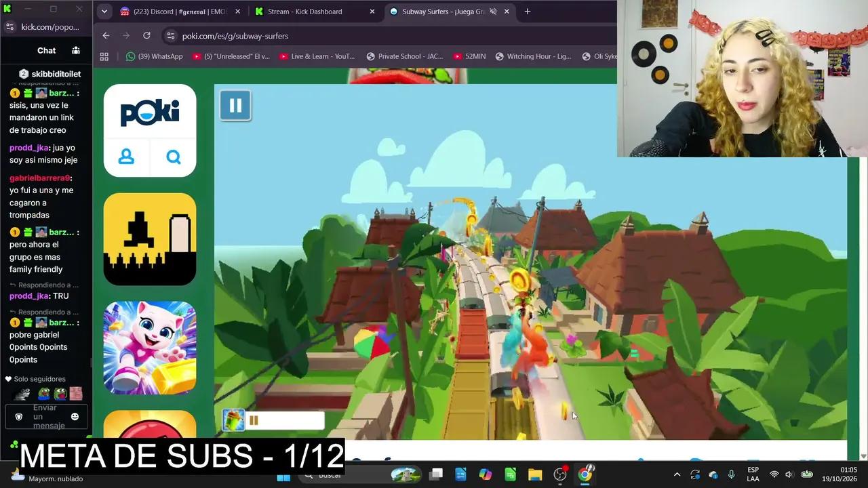Switch to the Discord #general tab
The width and height of the screenshot is (868, 488).
(x=175, y=12)
